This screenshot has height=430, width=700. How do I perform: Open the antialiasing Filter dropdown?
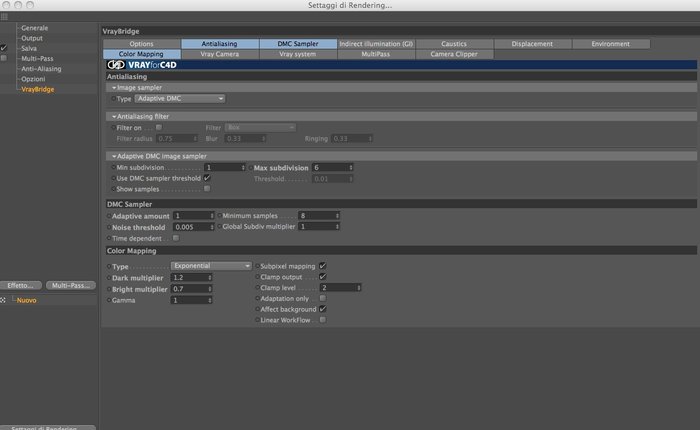pos(260,127)
